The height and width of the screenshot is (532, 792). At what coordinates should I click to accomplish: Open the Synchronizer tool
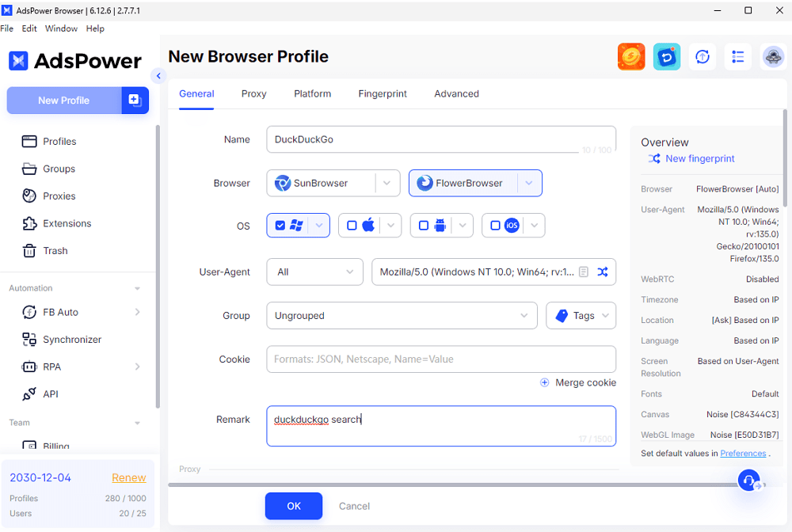pos(62,339)
